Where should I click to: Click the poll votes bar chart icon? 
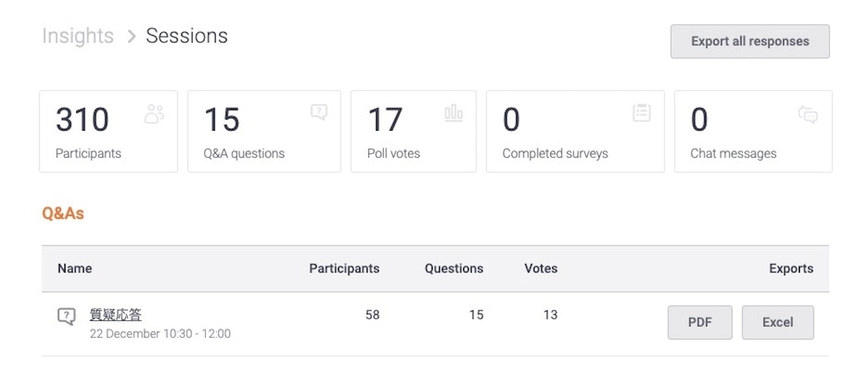[453, 113]
